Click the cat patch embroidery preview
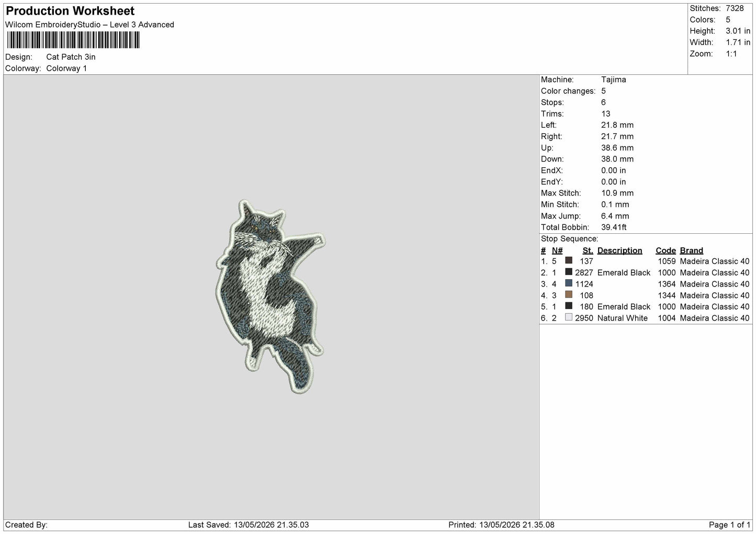 tap(270, 297)
